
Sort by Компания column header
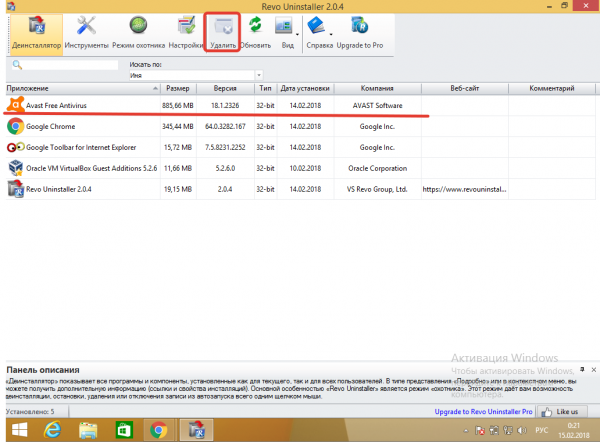click(x=377, y=88)
